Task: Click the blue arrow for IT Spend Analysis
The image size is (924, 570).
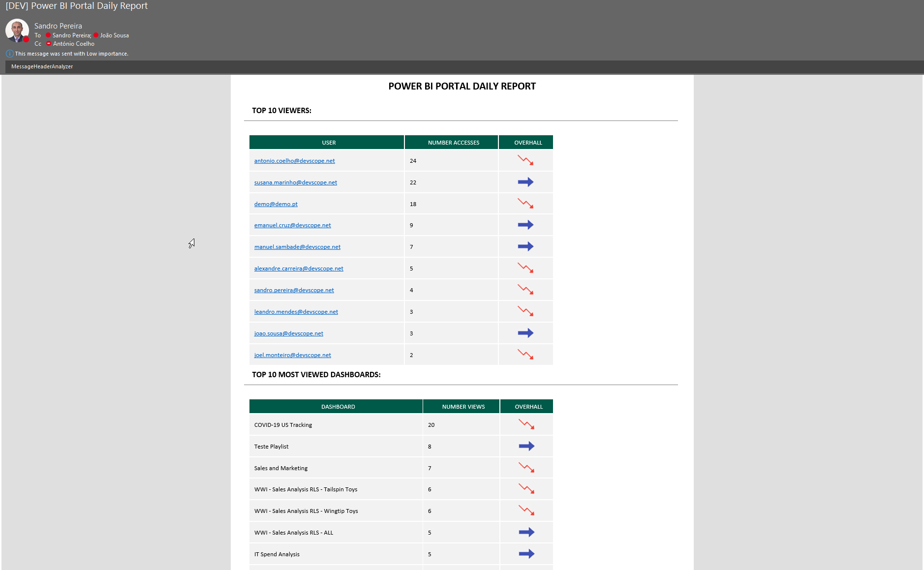Action: coord(526,554)
